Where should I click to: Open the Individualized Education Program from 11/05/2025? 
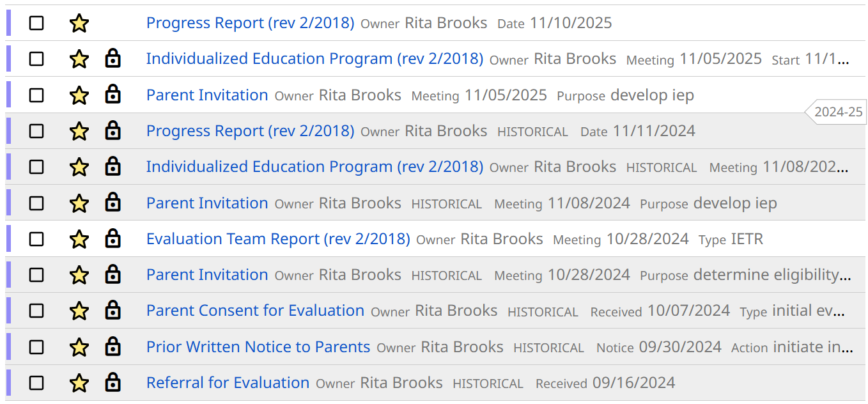314,59
